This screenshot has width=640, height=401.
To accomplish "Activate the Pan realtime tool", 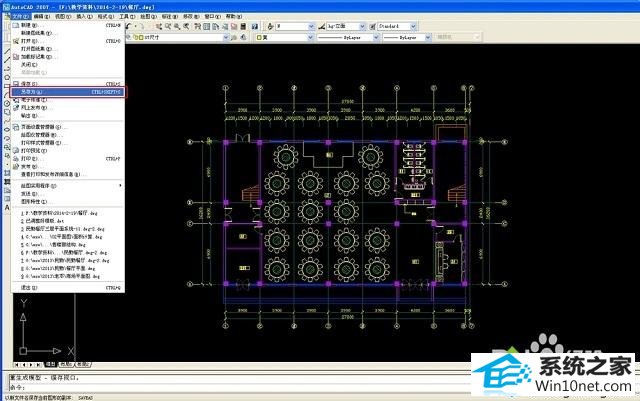I will click(x=159, y=26).
